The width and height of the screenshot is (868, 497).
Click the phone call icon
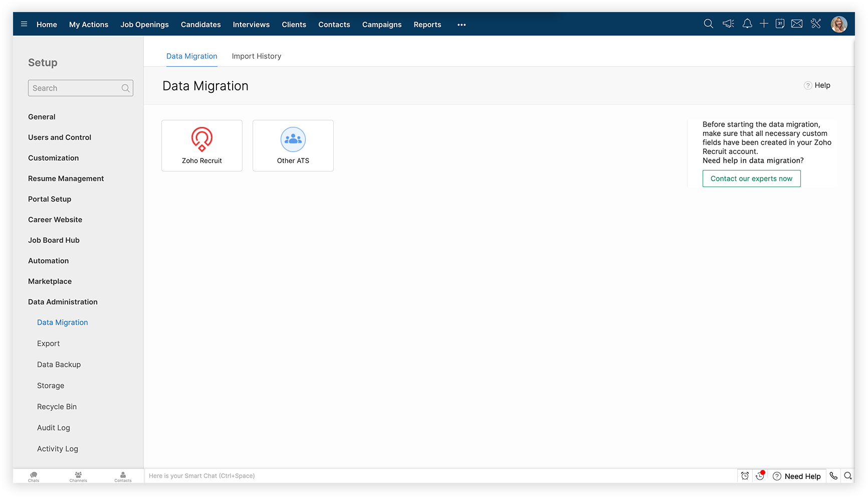click(833, 476)
